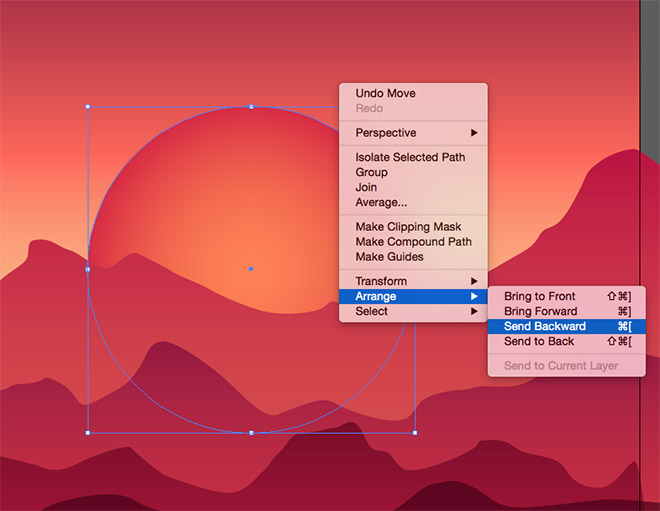Click the Transform submenu arrow
Image resolution: width=660 pixels, height=511 pixels.
click(x=474, y=281)
